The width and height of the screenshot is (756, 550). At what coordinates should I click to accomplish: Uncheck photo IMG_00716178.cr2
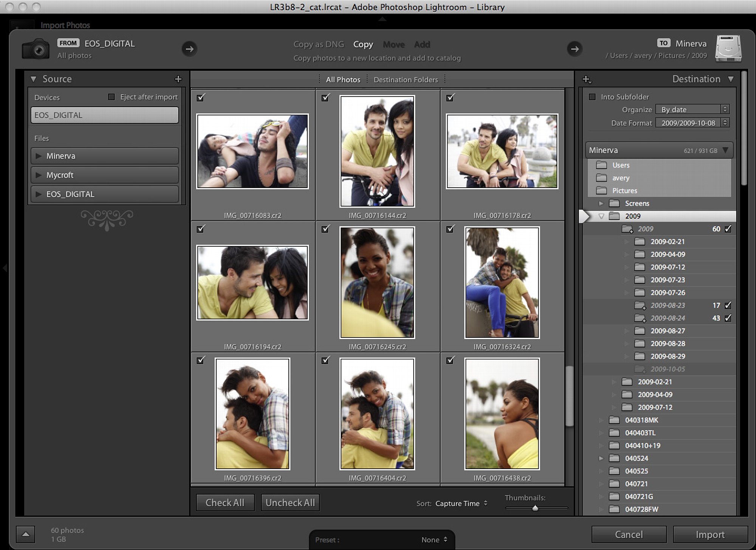point(450,98)
